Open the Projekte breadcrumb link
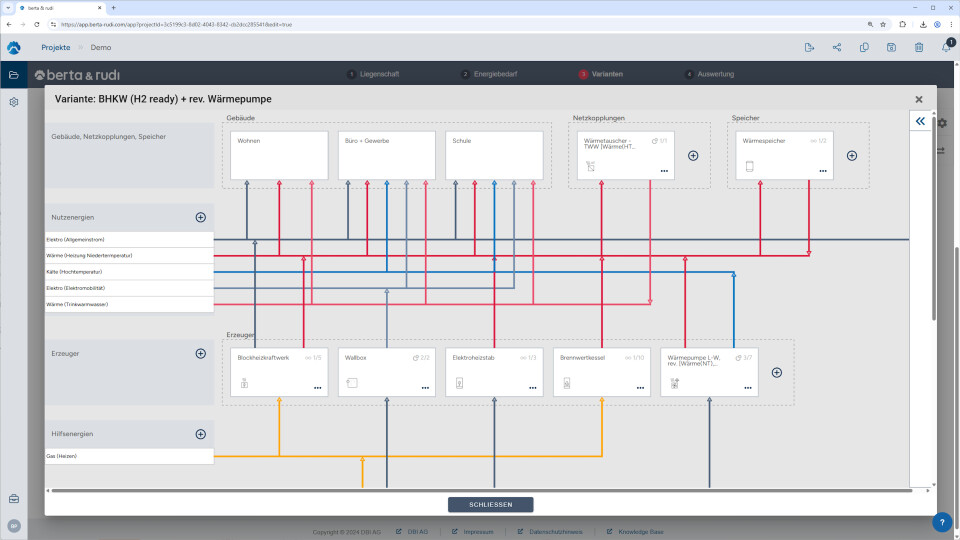This screenshot has height=540, width=960. point(55,47)
